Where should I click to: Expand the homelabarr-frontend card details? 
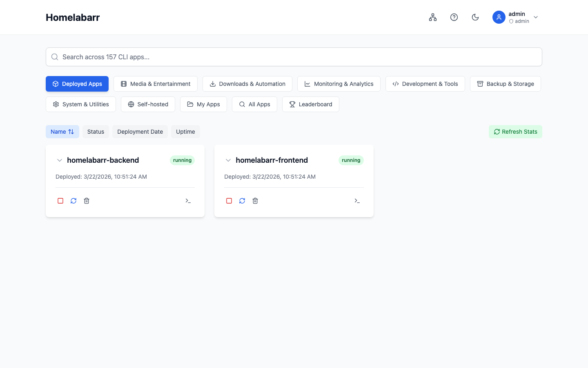click(228, 160)
